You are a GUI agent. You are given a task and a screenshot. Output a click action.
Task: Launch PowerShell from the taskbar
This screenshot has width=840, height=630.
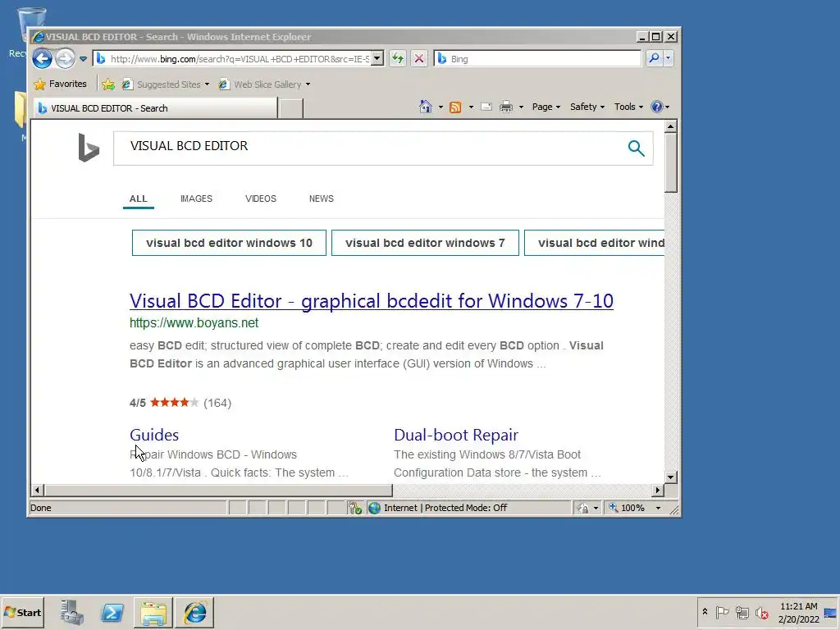[112, 612]
